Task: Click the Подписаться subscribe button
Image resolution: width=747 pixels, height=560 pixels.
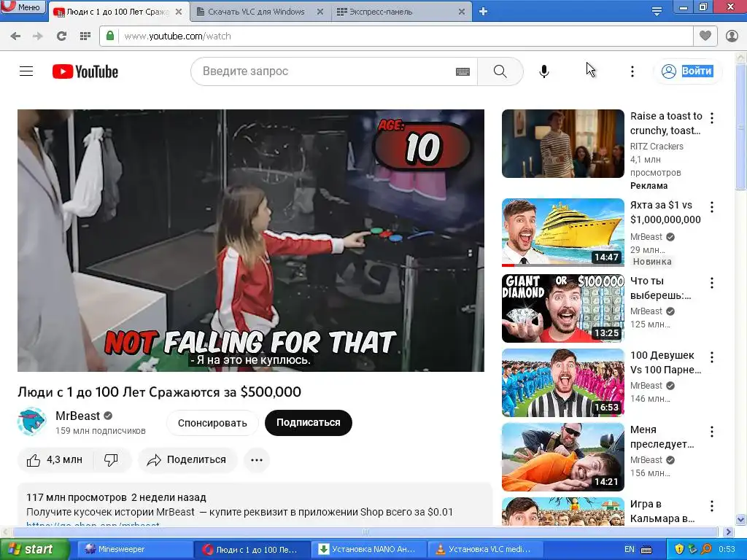Action: coord(309,423)
